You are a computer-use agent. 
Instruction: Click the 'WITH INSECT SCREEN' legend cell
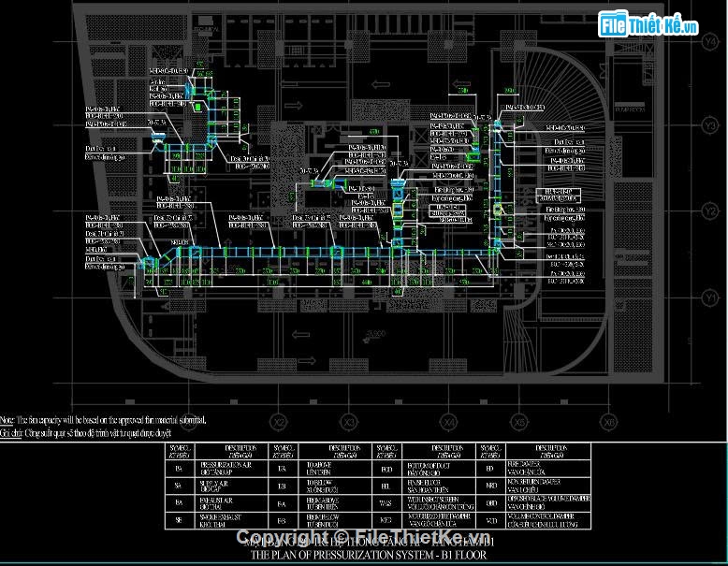tap(439, 503)
